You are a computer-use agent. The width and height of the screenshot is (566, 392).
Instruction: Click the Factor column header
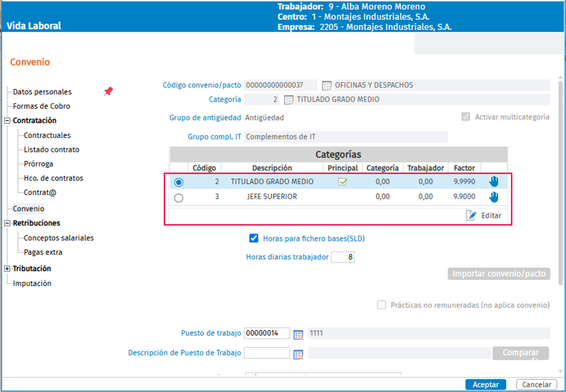tap(464, 168)
